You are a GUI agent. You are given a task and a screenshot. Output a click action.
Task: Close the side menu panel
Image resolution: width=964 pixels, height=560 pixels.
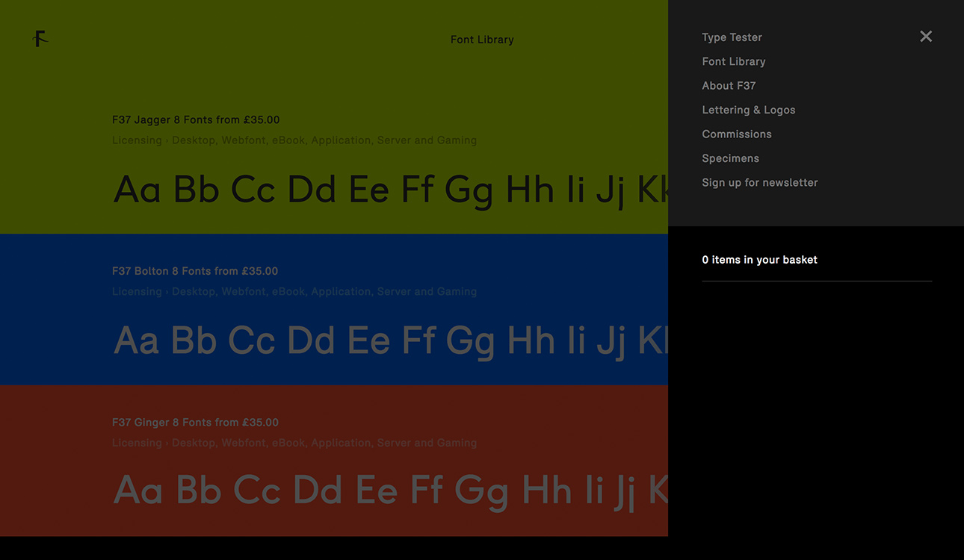pos(926,37)
